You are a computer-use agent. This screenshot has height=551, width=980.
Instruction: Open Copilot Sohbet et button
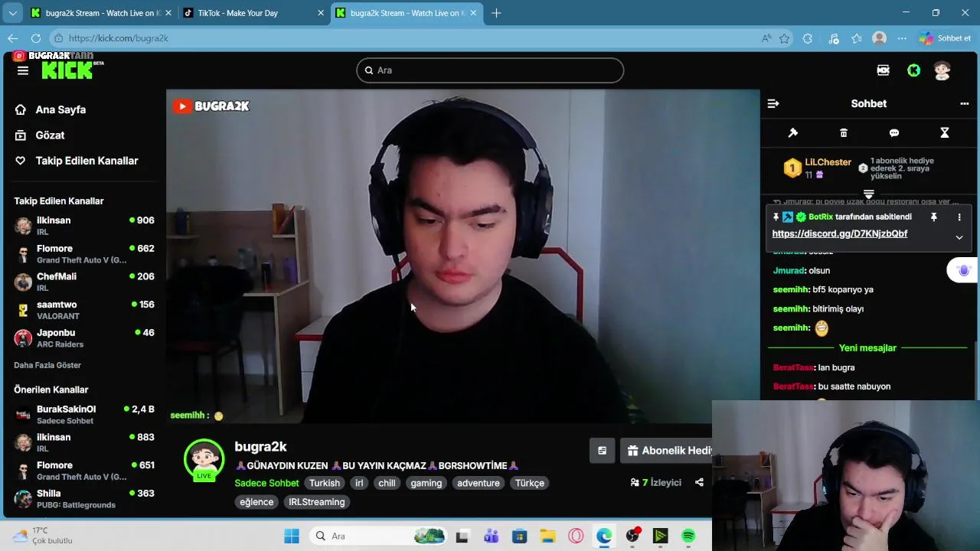pos(945,38)
